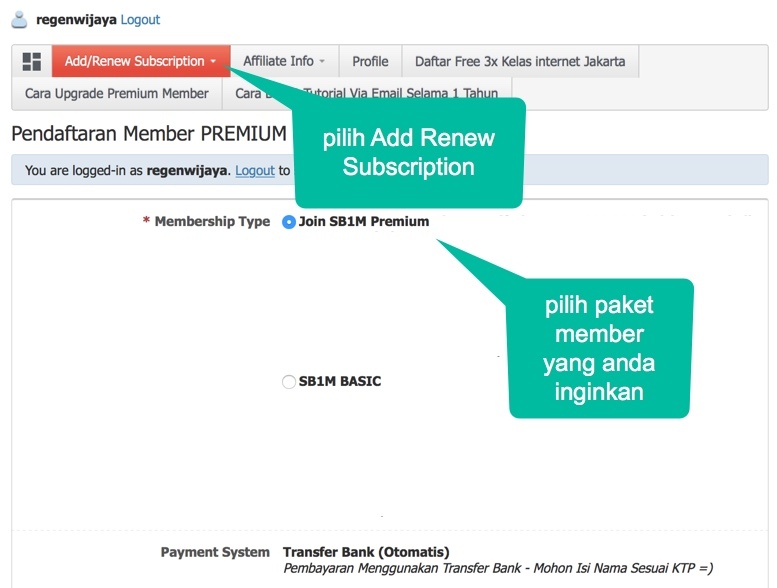Go to the Profile menu item
The height and width of the screenshot is (588, 777).
point(370,61)
